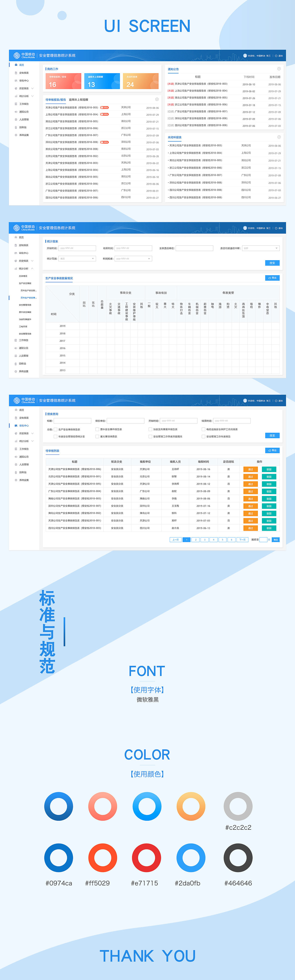Screen dimensions: 295x980
Task: Open 系统设置 gear icon in dashboard sidebar
Action: (x=16, y=135)
